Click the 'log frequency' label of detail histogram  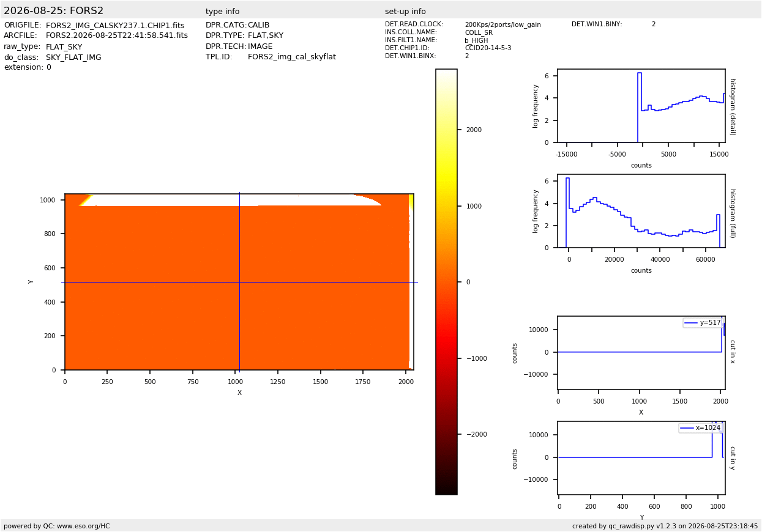(x=536, y=106)
